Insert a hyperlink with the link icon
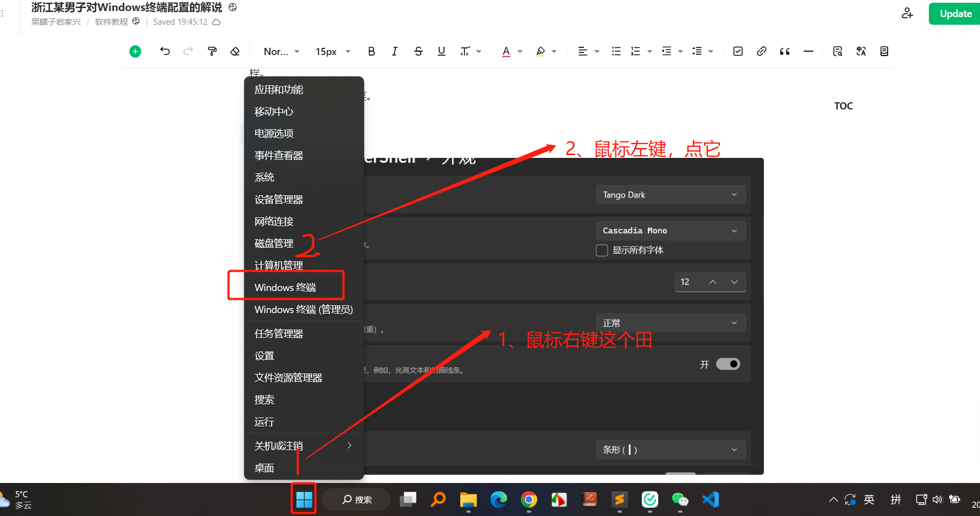Image resolution: width=980 pixels, height=516 pixels. (761, 51)
